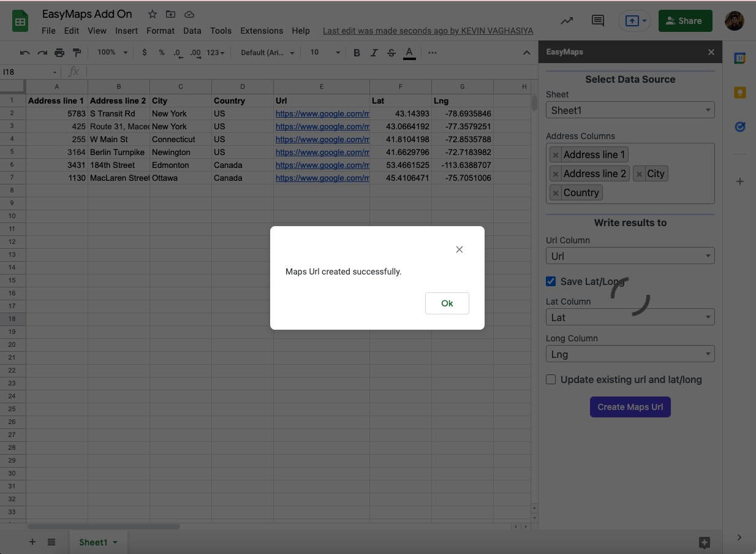Open more toolbar options
This screenshot has height=554, width=756.
pos(433,53)
